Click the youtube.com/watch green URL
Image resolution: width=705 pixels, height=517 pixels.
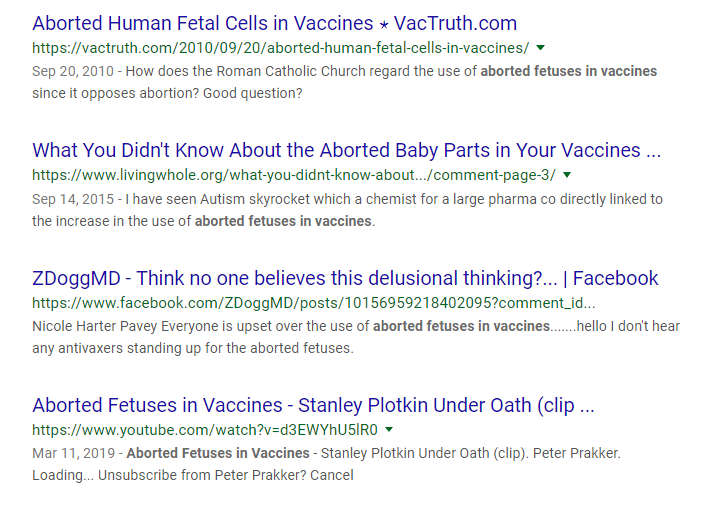[204, 430]
